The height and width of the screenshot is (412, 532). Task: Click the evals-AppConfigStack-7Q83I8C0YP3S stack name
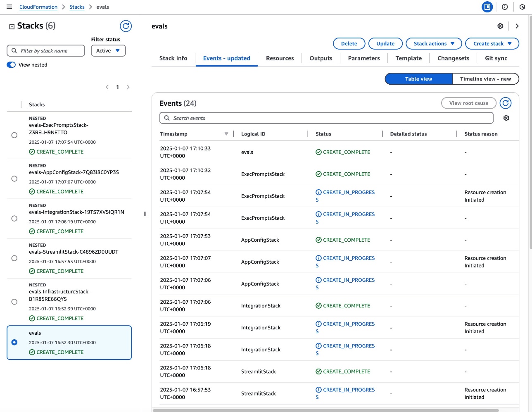click(74, 172)
